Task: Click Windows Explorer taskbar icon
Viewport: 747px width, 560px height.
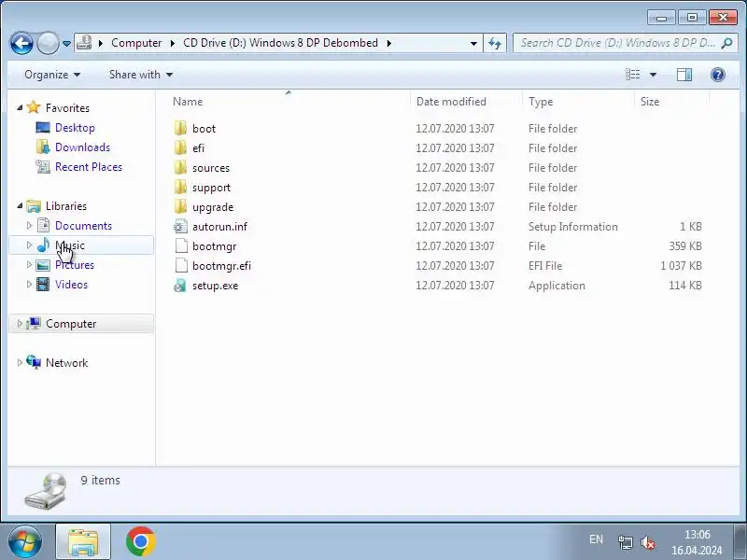Action: click(83, 542)
